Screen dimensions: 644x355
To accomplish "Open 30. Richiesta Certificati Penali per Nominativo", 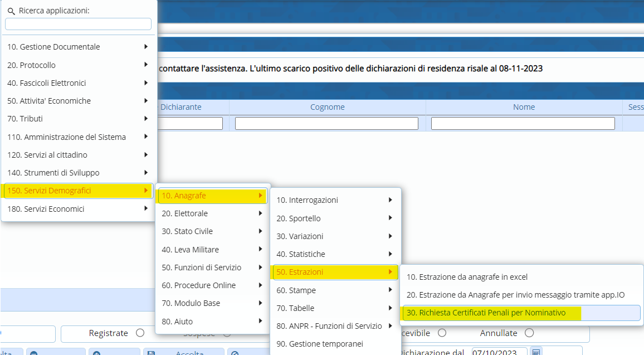I will point(486,313).
